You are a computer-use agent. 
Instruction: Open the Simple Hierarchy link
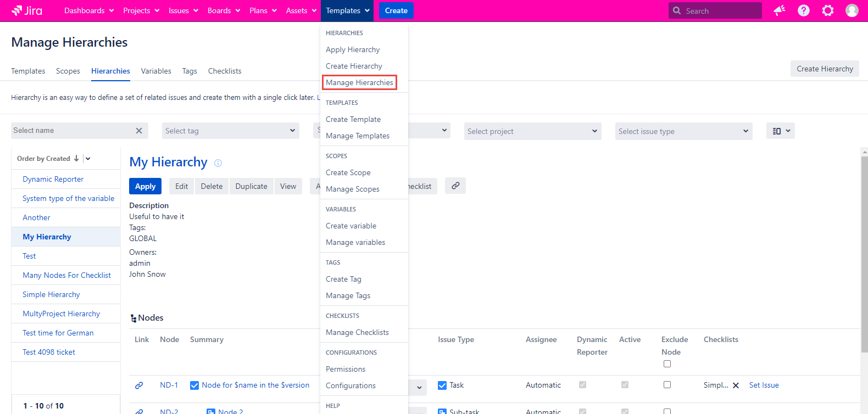(51, 294)
